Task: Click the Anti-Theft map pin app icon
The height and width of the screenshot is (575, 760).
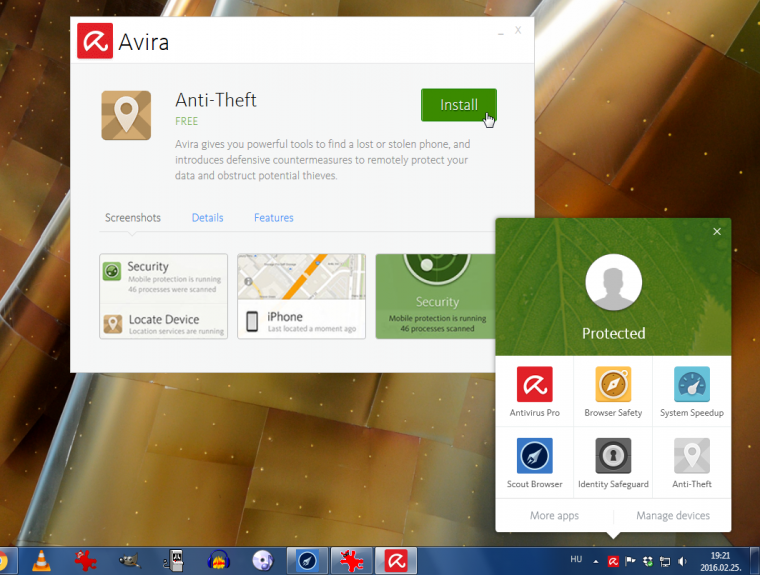Action: point(126,115)
